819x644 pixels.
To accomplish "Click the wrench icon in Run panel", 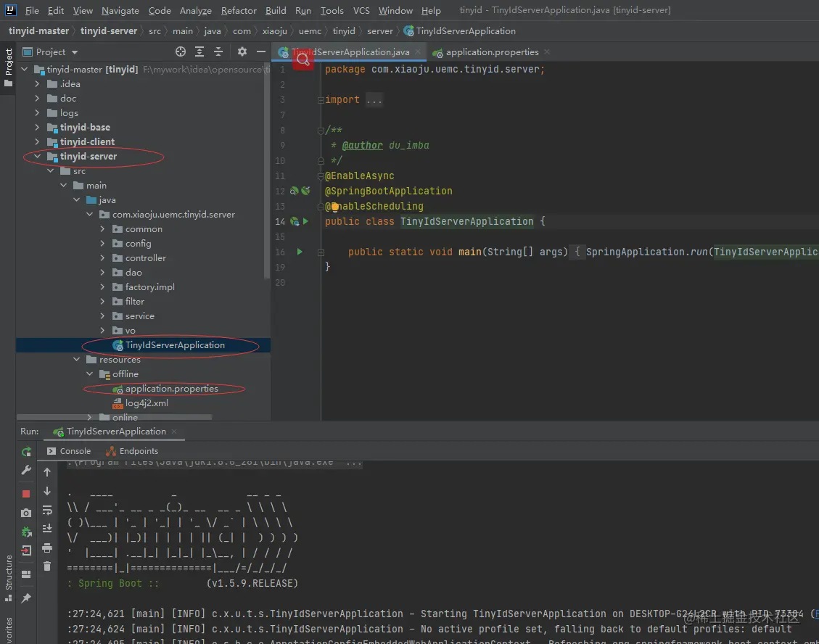I will pyautogui.click(x=26, y=470).
